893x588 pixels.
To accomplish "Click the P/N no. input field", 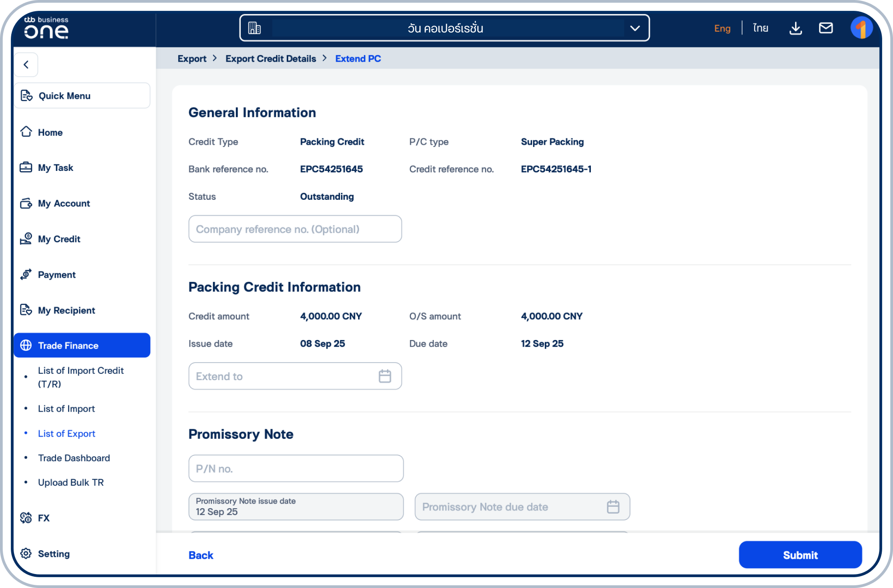I will 296,469.
